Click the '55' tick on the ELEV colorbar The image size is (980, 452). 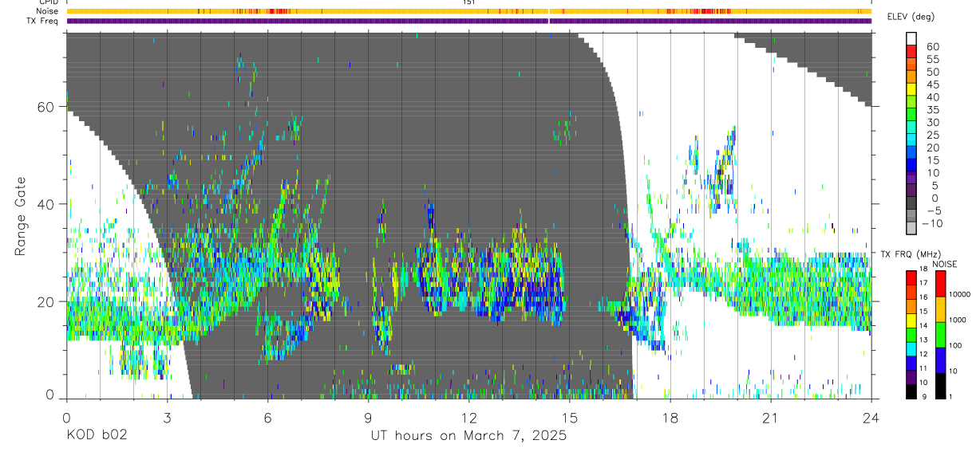point(932,59)
